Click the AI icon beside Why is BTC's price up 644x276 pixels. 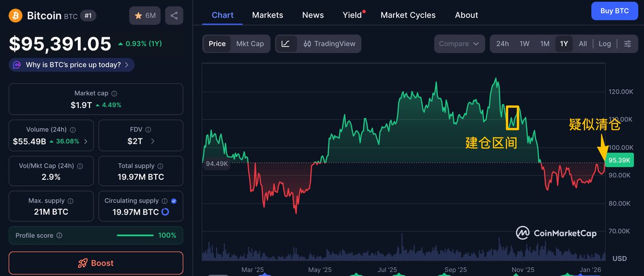tap(17, 65)
